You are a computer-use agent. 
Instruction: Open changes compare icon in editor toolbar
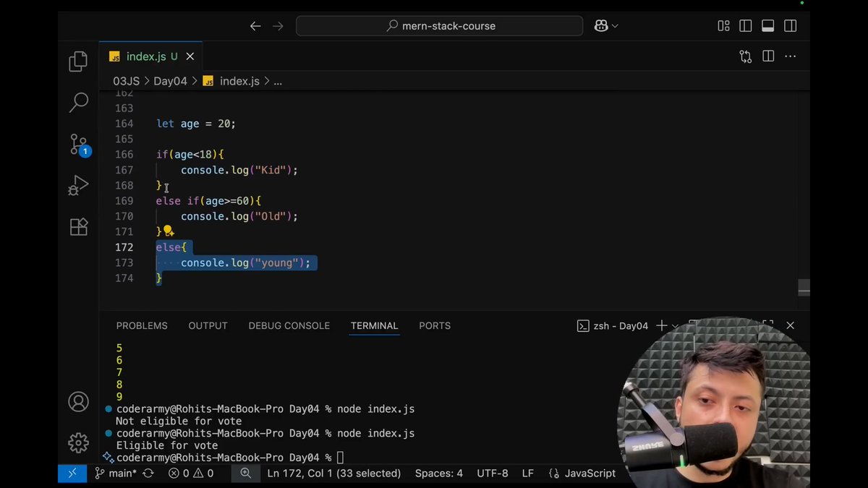click(x=746, y=56)
